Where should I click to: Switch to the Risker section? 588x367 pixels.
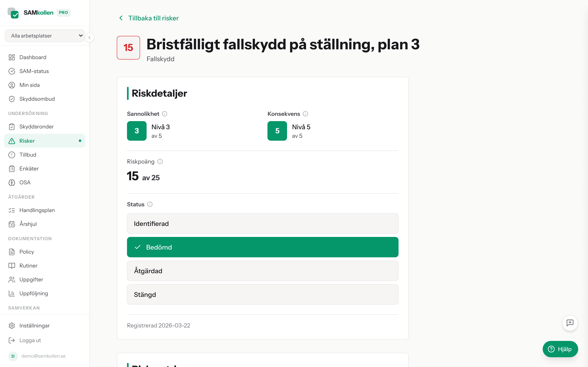tap(27, 141)
